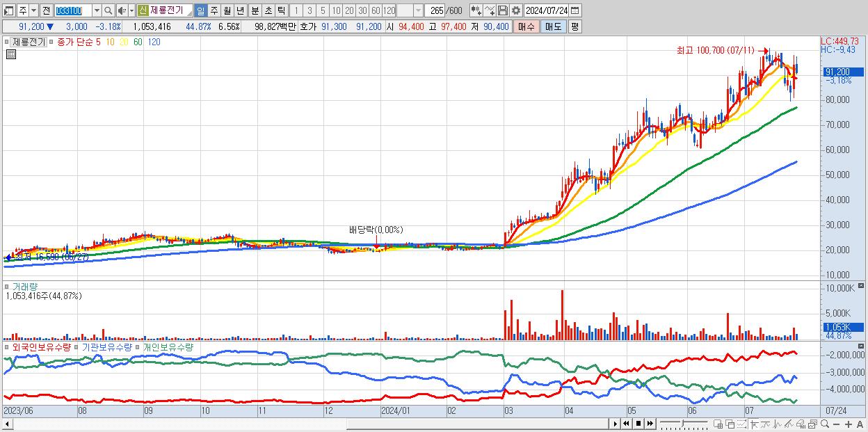Switch to minute 분 period

point(255,10)
